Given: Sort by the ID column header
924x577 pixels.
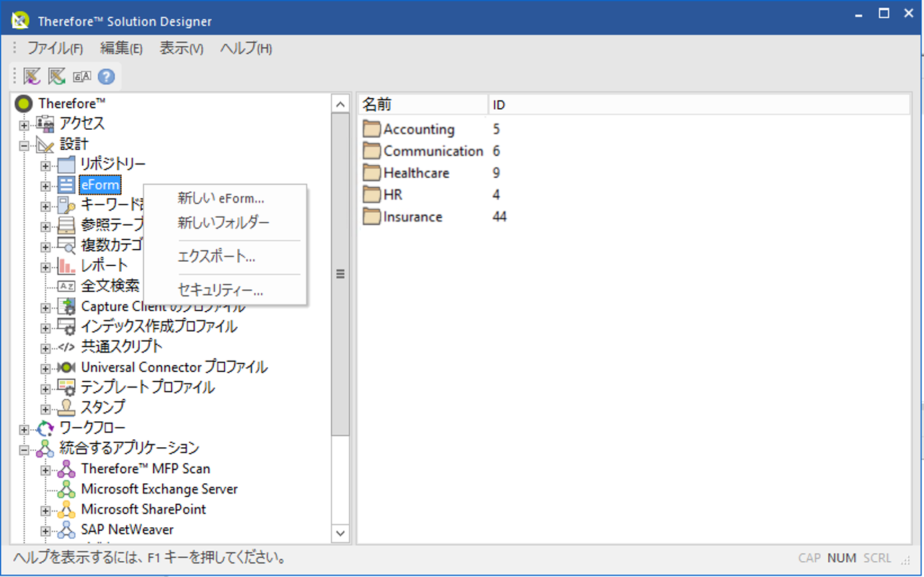Looking at the screenshot, I should 699,105.
